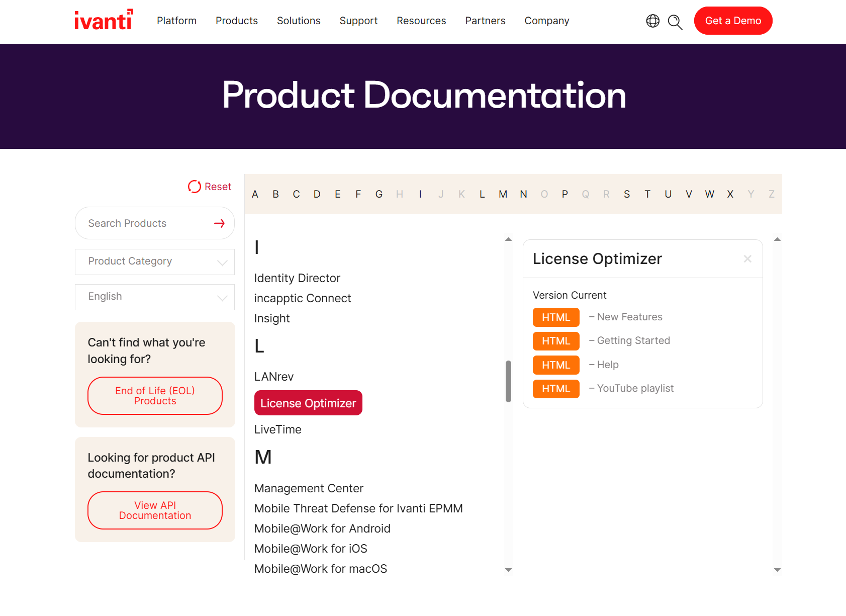Click the Get a Demo button

point(733,21)
